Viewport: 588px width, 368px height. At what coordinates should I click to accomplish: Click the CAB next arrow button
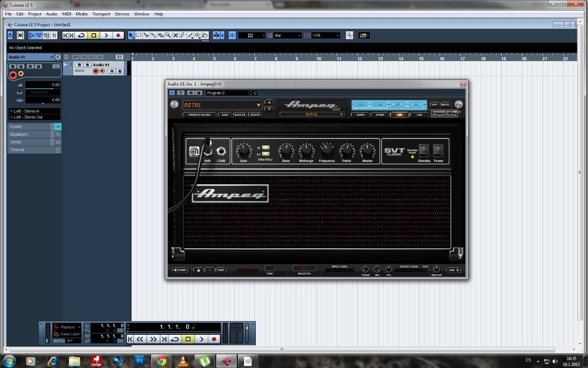point(453,270)
